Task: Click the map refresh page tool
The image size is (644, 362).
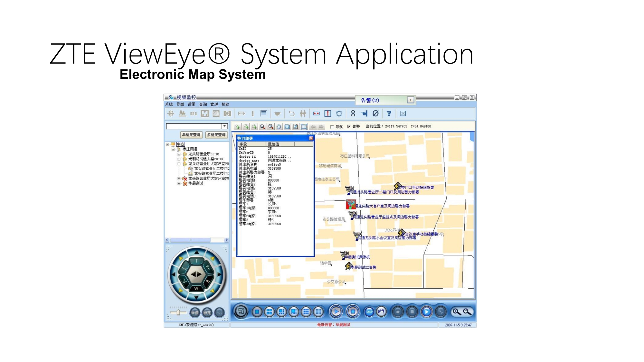Action: pos(296,126)
